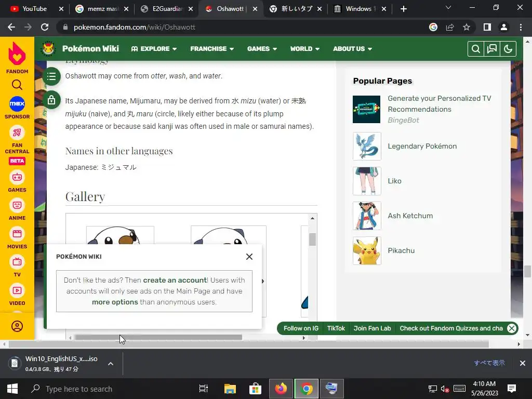Click the page horizontal scrollbar

248,344
